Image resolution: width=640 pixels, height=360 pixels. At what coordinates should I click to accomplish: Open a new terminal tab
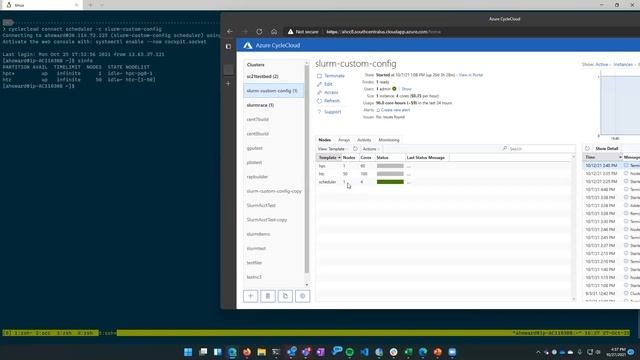click(x=91, y=5)
